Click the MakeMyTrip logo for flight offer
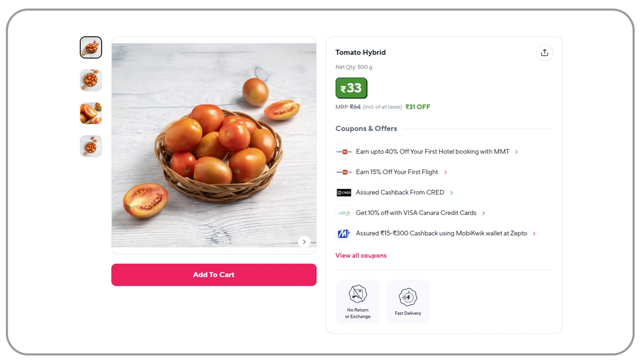Viewport: 640px width, 364px height. (344, 172)
